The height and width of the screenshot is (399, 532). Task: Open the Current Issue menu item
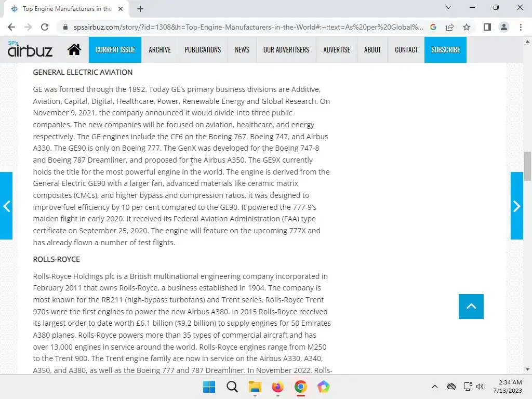(x=115, y=50)
